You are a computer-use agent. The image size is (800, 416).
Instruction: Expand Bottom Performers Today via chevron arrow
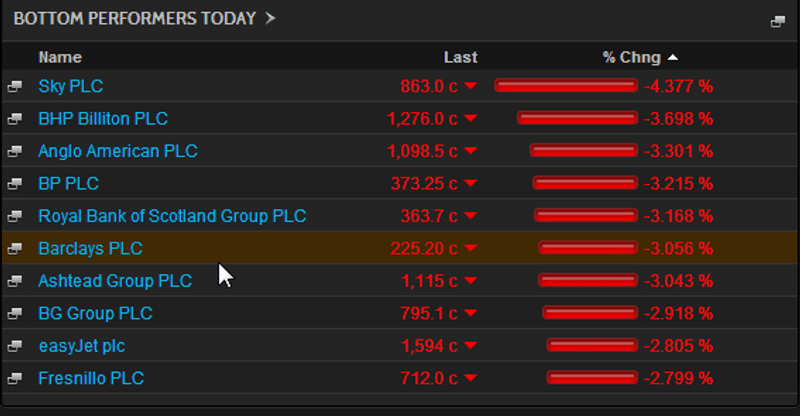pos(270,18)
